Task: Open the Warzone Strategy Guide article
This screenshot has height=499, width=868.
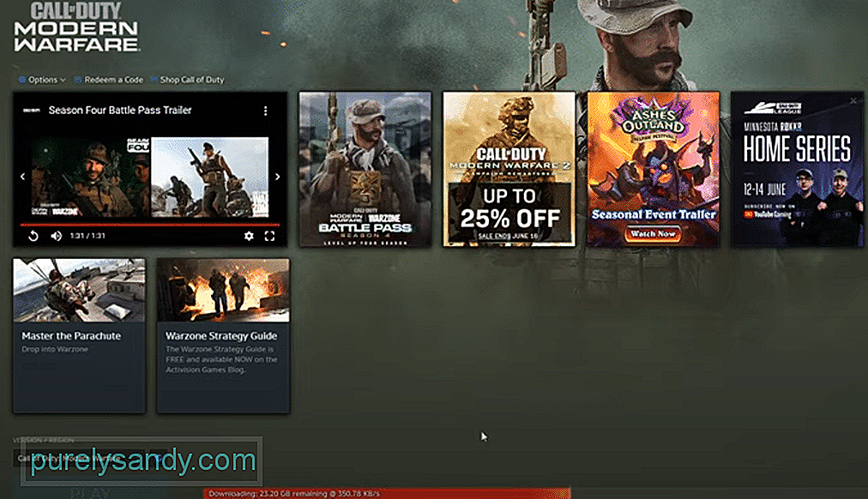Action: click(x=224, y=336)
